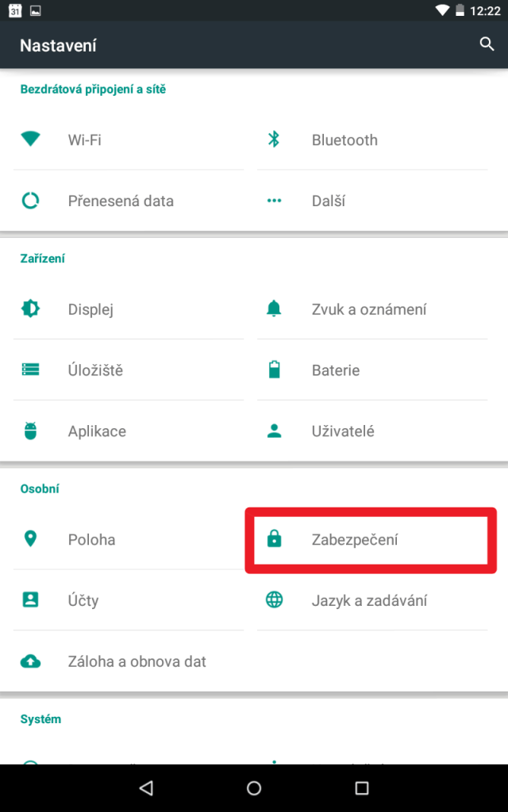The height and width of the screenshot is (812, 508).
Task: Tap the recent apps square button
Action: [x=362, y=788]
